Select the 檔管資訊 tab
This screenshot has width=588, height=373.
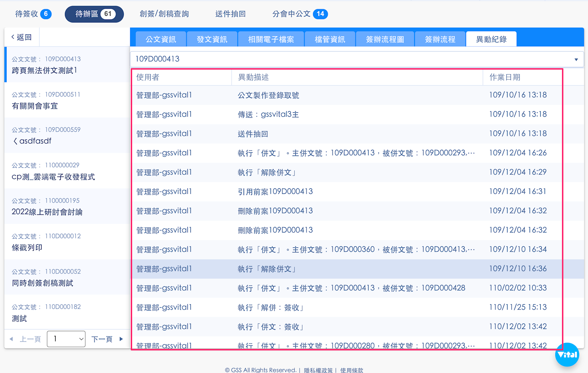point(330,39)
